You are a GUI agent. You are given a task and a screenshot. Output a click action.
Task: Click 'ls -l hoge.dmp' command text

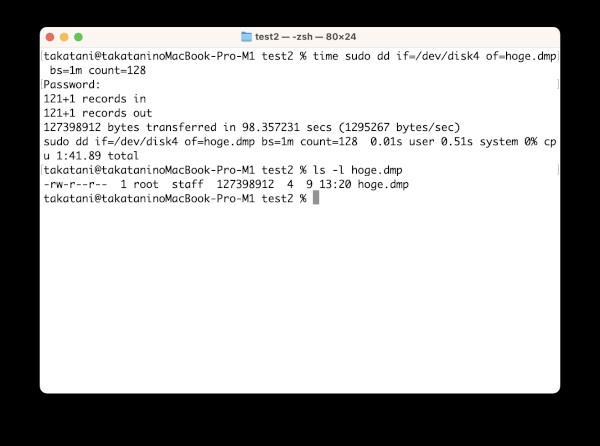coord(357,170)
